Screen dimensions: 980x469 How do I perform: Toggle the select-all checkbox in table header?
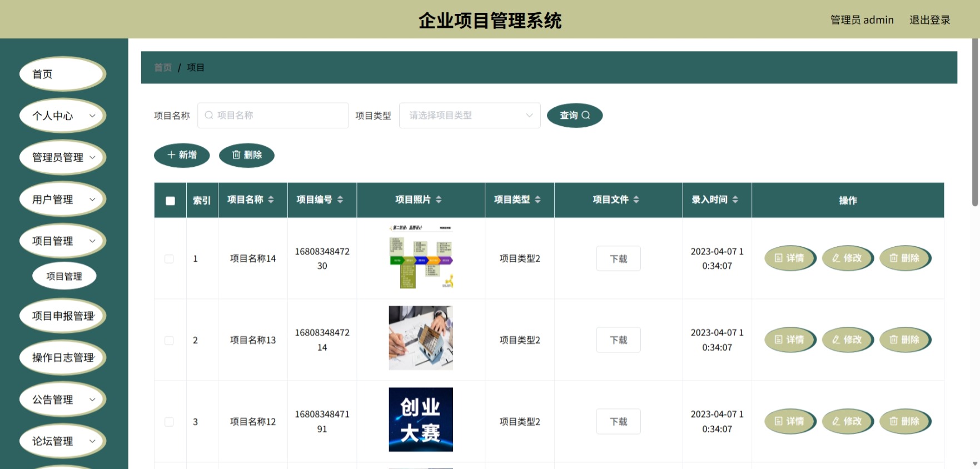pyautogui.click(x=170, y=201)
